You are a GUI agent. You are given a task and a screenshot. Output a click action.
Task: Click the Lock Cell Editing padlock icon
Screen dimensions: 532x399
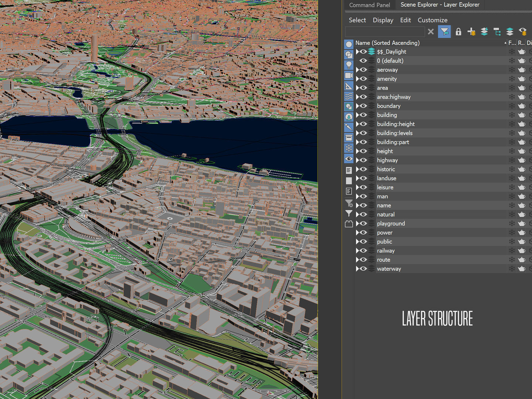458,32
